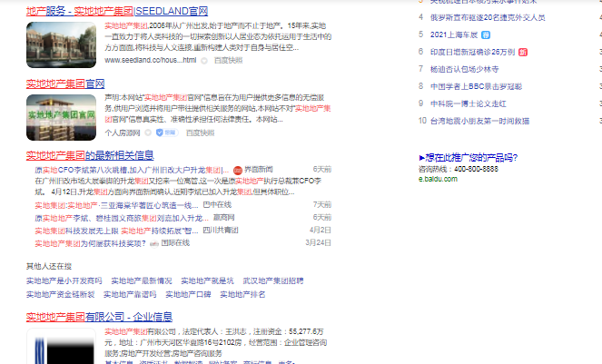Viewport: 602px width, 364px height.
Task: Search related term 实地地产靠谱吗
Action: 130,294
